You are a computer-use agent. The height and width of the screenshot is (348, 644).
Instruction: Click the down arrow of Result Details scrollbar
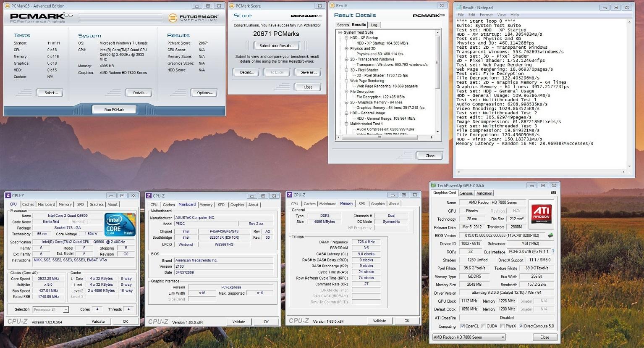[437, 132]
